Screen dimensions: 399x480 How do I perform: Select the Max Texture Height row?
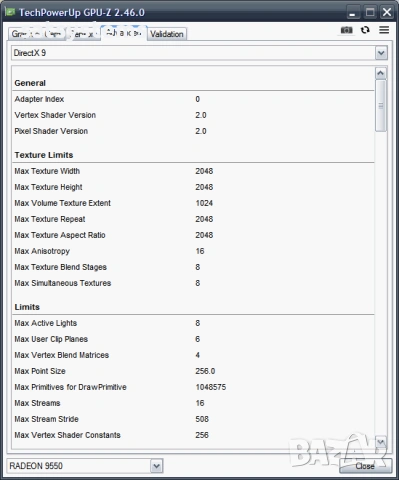tap(193, 187)
